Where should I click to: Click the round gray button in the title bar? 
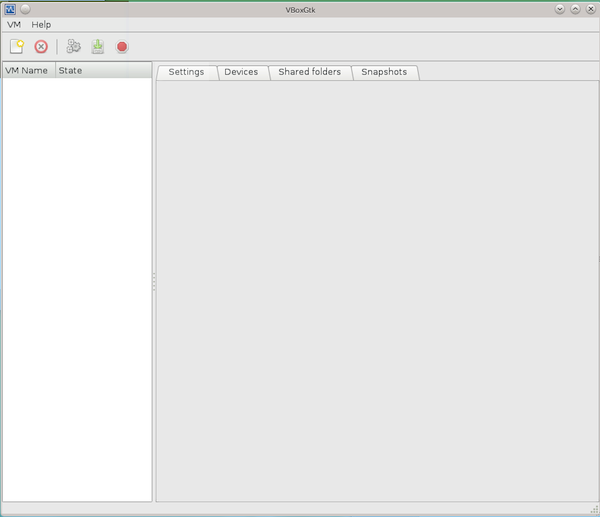(25, 9)
